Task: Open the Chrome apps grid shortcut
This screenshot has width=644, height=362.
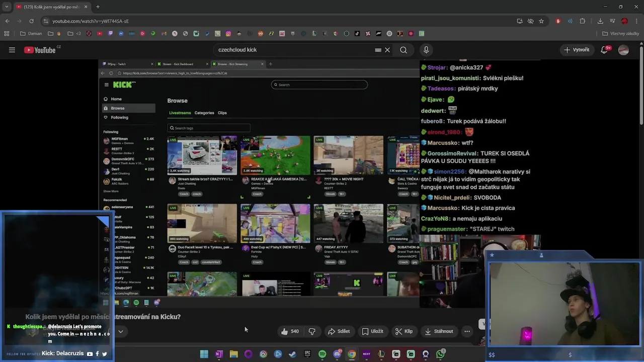Action: [7, 34]
